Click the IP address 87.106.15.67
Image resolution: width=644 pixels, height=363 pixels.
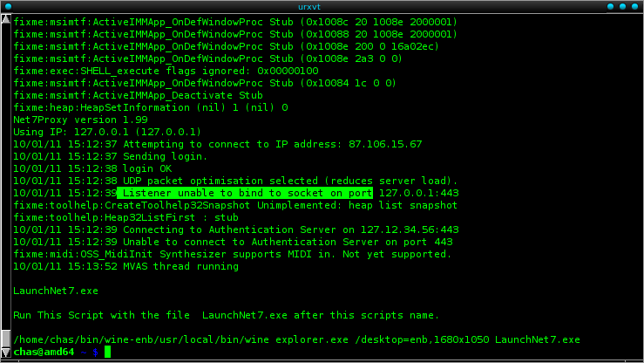(385, 144)
